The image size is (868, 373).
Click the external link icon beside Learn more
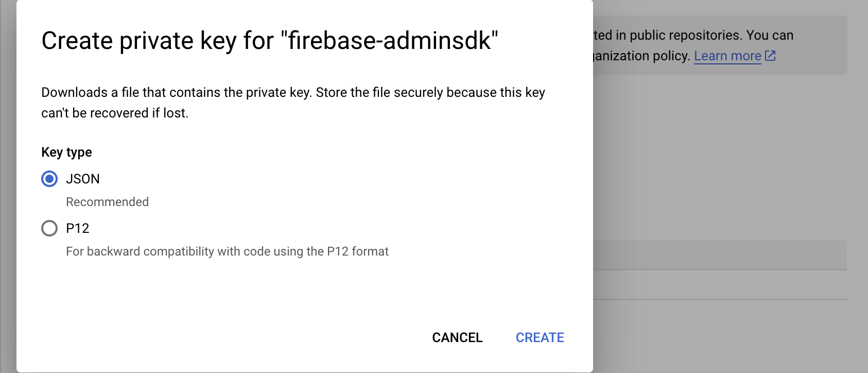[x=770, y=56]
